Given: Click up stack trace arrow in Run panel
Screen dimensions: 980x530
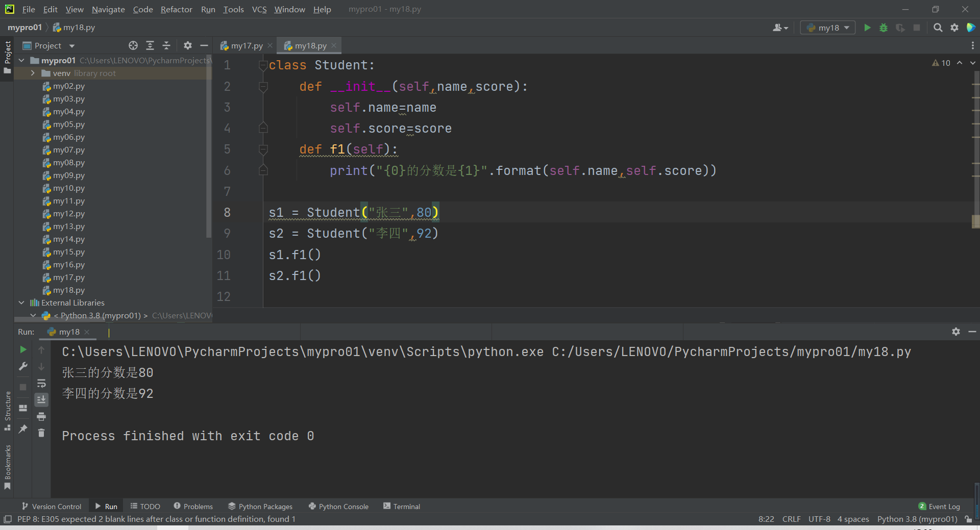Looking at the screenshot, I should pyautogui.click(x=41, y=349).
